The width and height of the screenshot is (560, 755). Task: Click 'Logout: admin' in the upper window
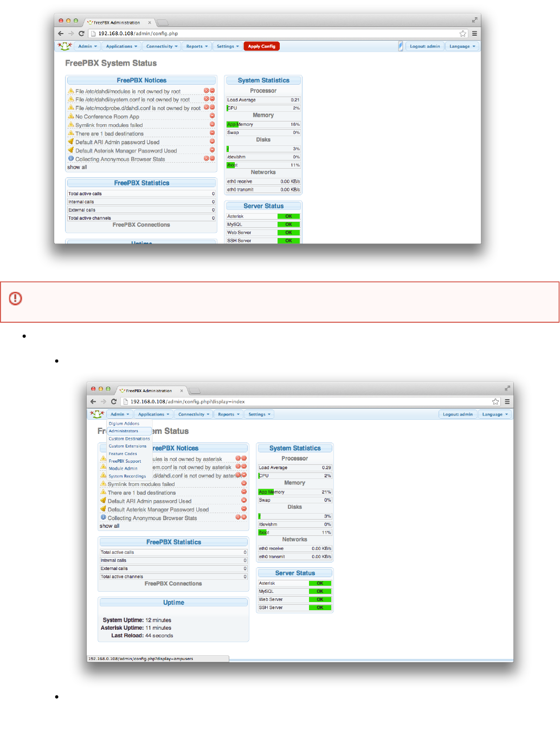(x=425, y=47)
